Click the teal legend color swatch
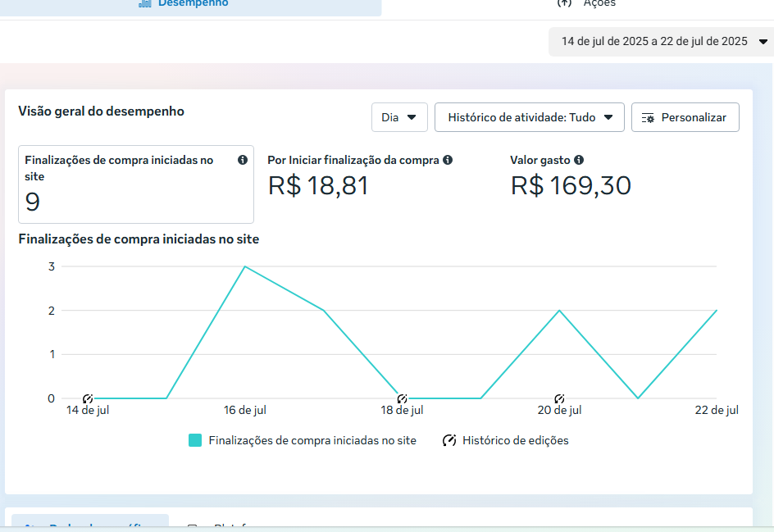This screenshot has height=532, width=774. (195, 440)
